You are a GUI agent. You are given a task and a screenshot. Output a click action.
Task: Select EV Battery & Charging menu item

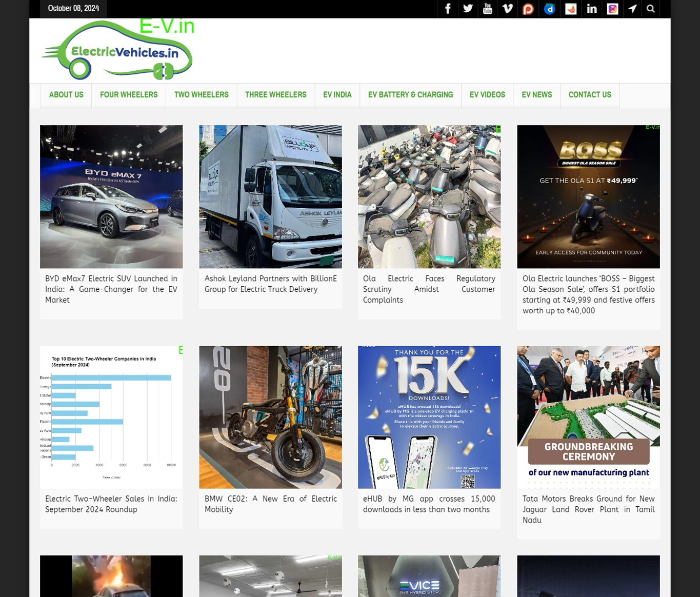click(x=410, y=95)
